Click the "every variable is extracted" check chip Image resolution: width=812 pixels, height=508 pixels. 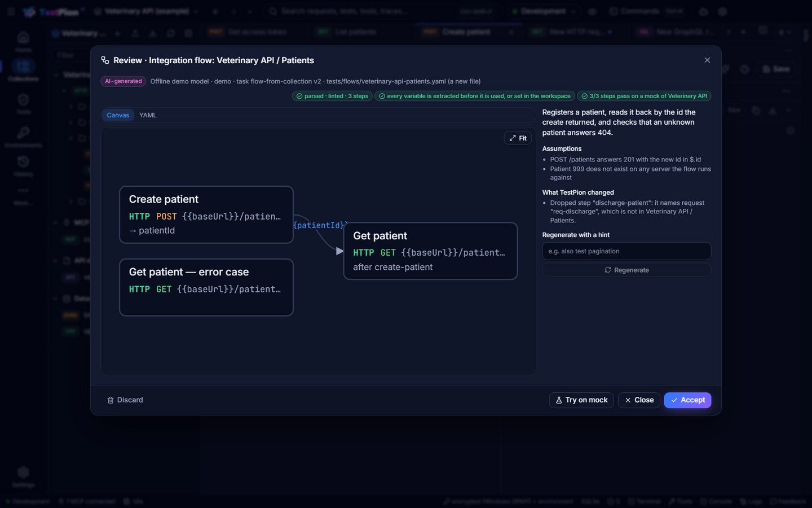[475, 96]
